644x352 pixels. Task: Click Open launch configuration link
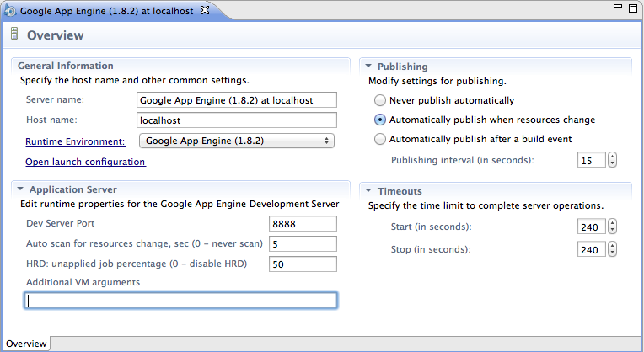click(85, 162)
